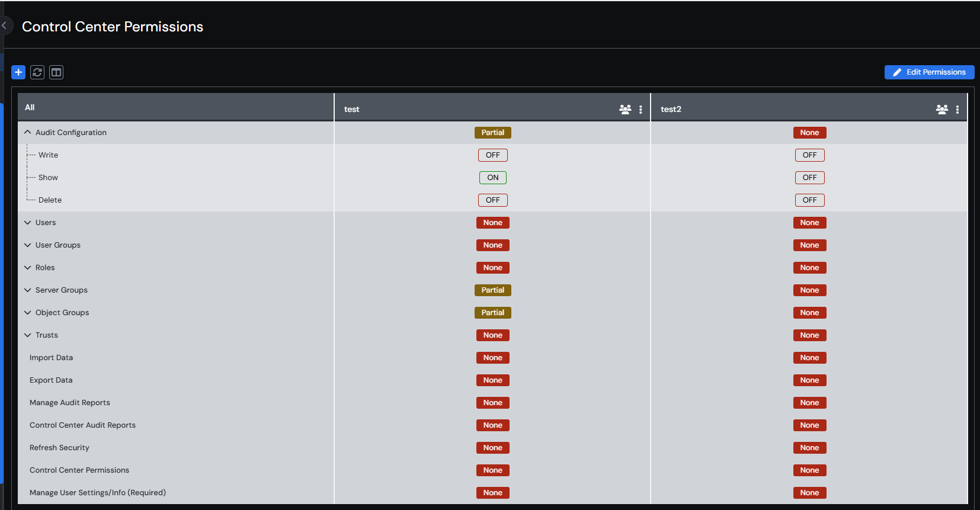Toggle Write permission OFF for test
Screen dimensions: 980x510
[x=492, y=155]
